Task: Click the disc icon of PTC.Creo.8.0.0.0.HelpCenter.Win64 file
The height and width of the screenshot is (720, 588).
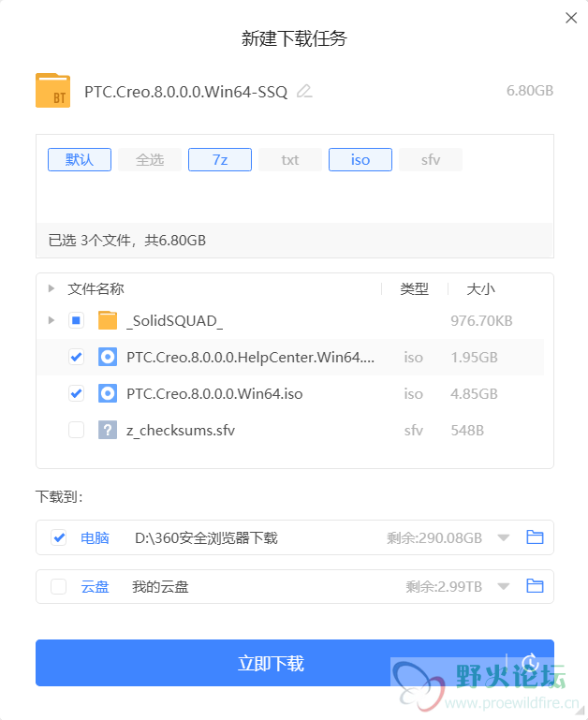Action: point(108,357)
